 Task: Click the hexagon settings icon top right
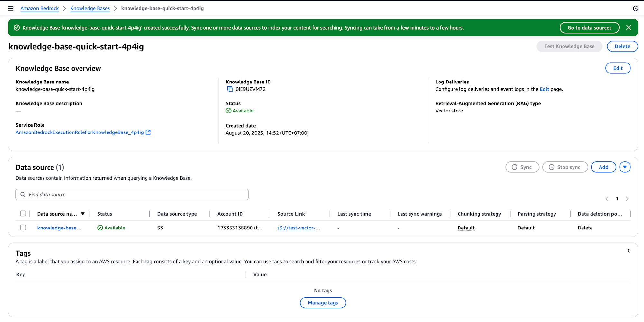[635, 8]
